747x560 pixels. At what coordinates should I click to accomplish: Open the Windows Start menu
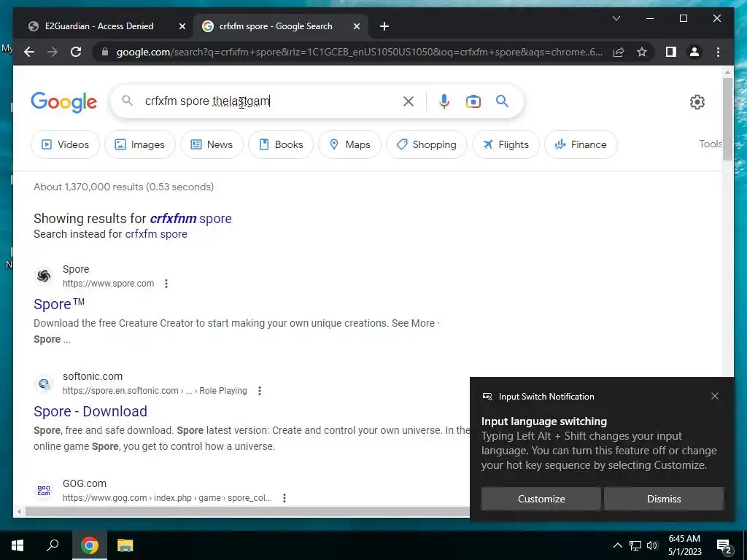pyautogui.click(x=18, y=545)
